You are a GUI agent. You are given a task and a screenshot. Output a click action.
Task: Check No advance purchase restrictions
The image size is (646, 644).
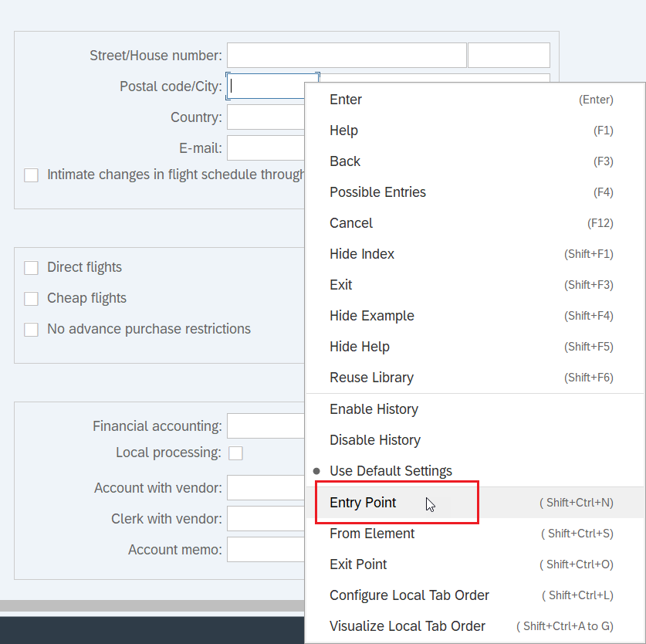pos(32,330)
